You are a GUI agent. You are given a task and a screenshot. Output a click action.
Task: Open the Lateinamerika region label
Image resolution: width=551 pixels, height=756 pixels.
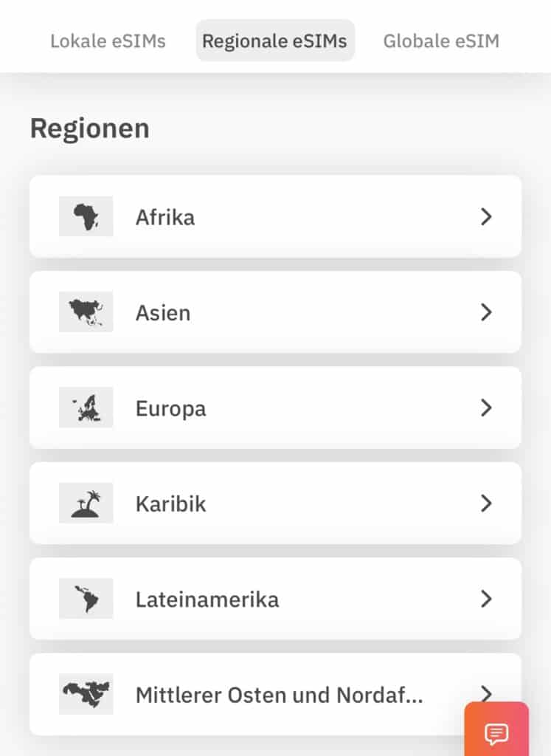point(207,599)
